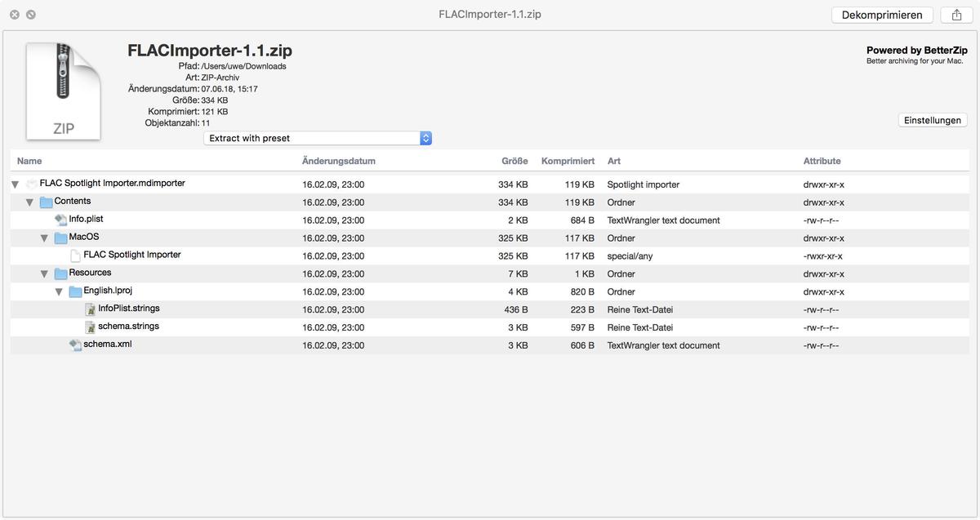The image size is (980, 520).
Task: Click the schema.xml file icon
Action: point(75,345)
